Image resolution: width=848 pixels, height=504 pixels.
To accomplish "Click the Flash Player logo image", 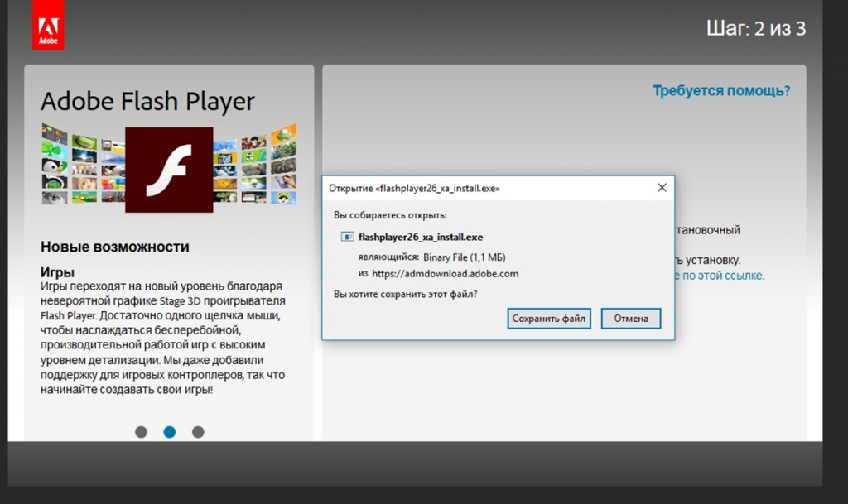I will coord(169,170).
